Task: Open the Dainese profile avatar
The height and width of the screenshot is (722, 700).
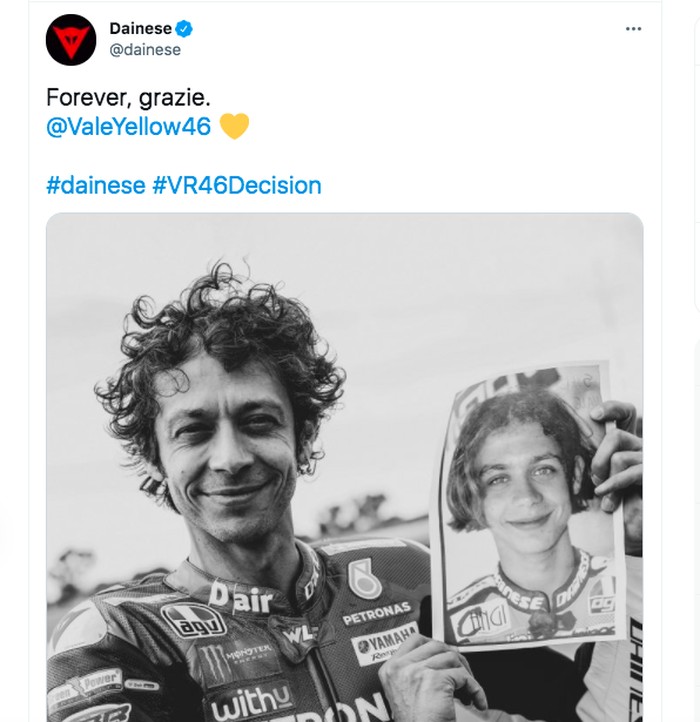Action: tap(71, 40)
